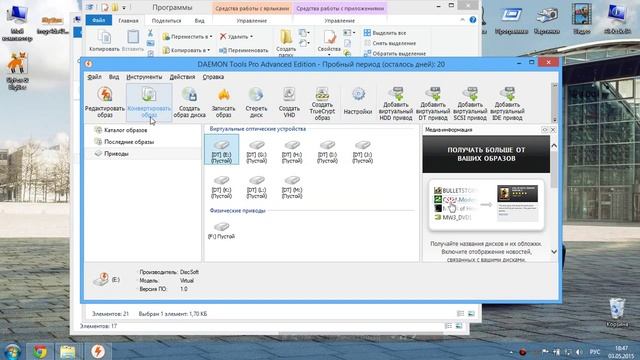Select virtual drive [DT] (H:)
This screenshot has height=360, width=640.
tap(292, 152)
